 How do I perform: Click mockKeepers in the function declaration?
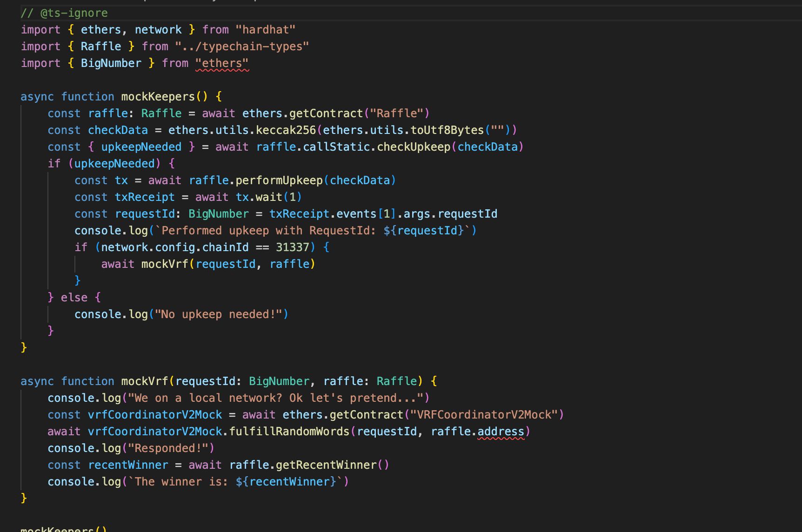158,97
